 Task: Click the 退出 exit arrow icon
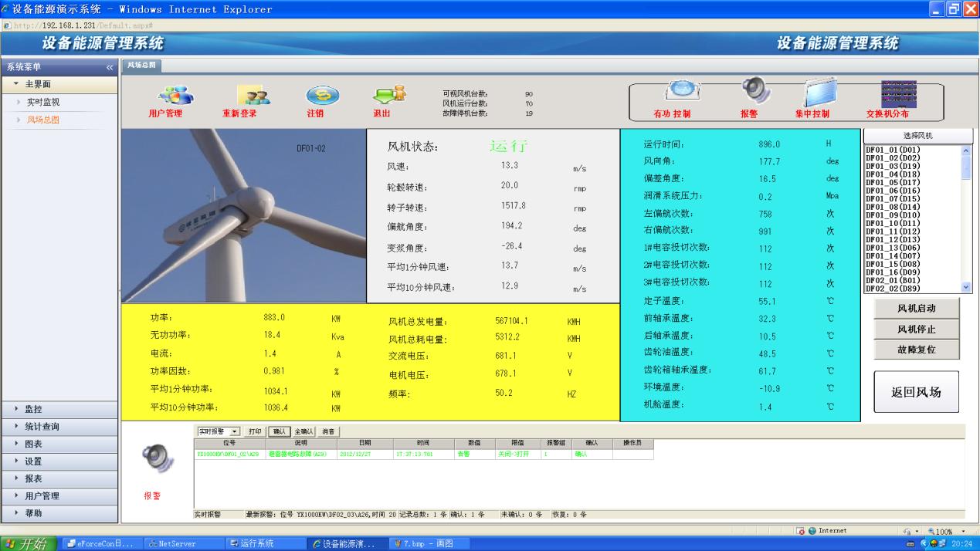(389, 95)
